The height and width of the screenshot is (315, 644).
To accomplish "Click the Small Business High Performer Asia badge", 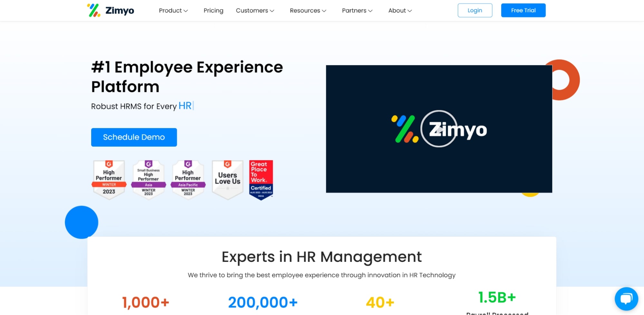I will (x=149, y=180).
